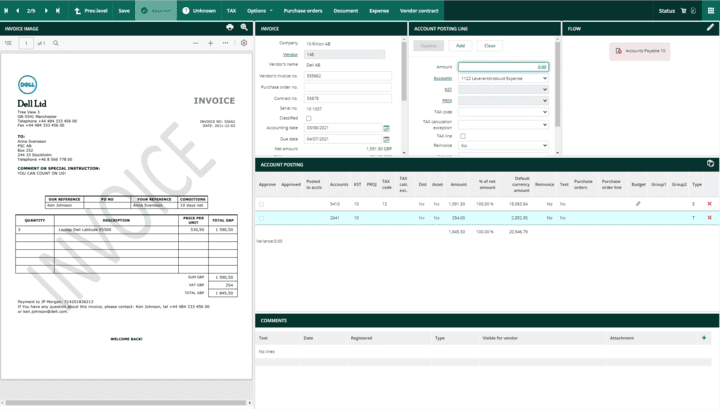The width and height of the screenshot is (720, 409).
Task: Print the invoice image
Action: tap(229, 28)
